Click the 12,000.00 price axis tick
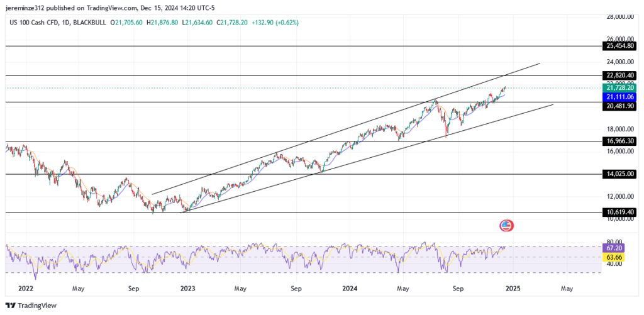This screenshot has width=644, height=315. [621, 196]
